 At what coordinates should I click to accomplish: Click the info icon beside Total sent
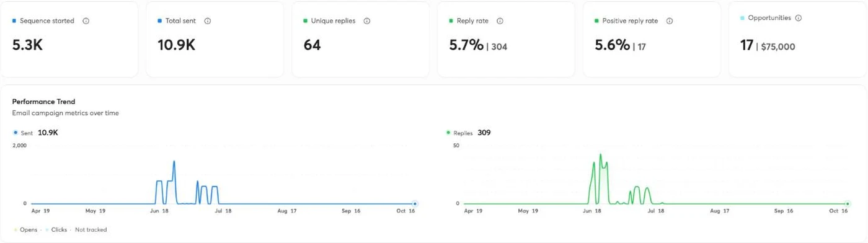coord(208,21)
